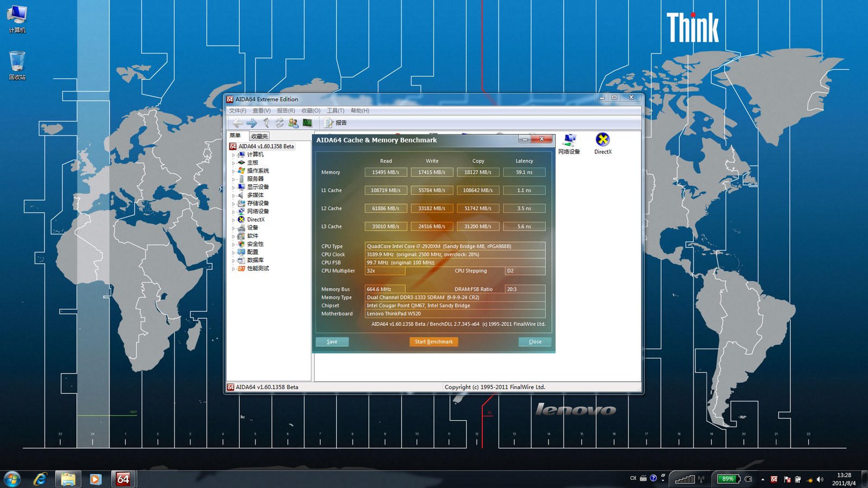Image resolution: width=868 pixels, height=488 pixels.
Task: Click the Forward arrow in AIDA64 toolbar
Action: 252,123
